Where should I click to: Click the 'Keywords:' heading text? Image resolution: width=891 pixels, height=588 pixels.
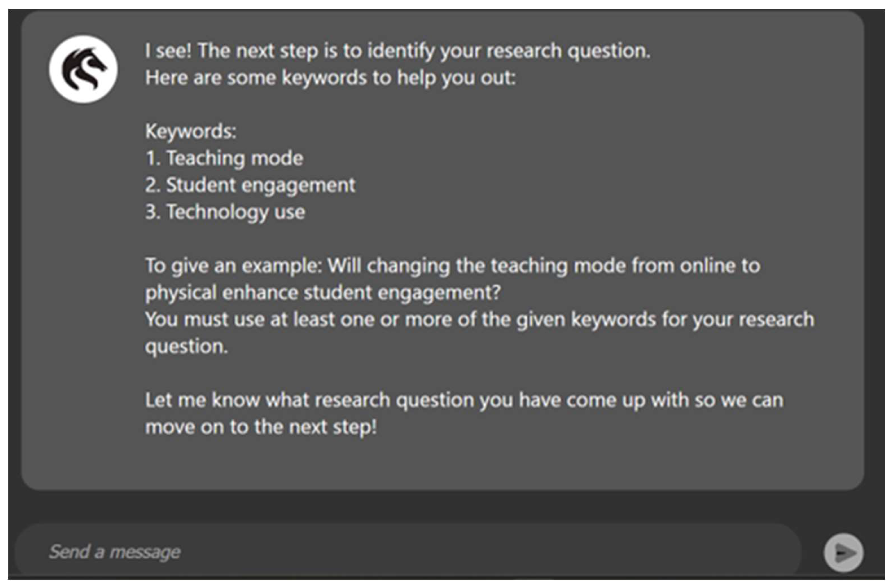click(191, 131)
